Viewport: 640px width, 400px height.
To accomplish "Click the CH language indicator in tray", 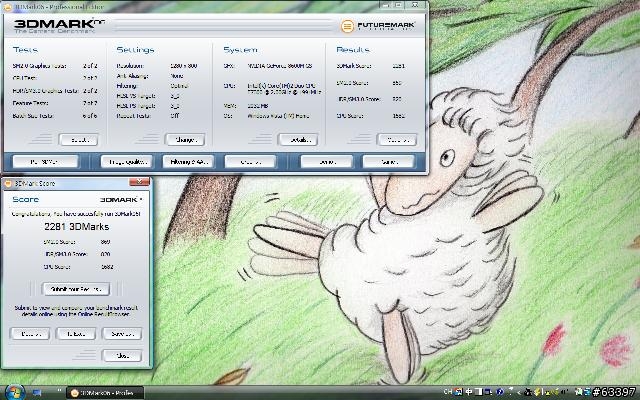I will 448,392.
